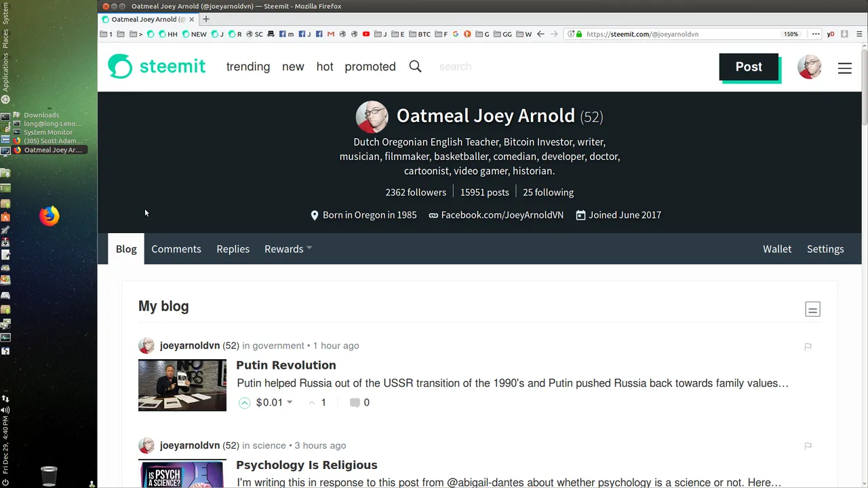Open the page actions three-dot menu
This screenshot has height=488, width=868.
(x=815, y=34)
